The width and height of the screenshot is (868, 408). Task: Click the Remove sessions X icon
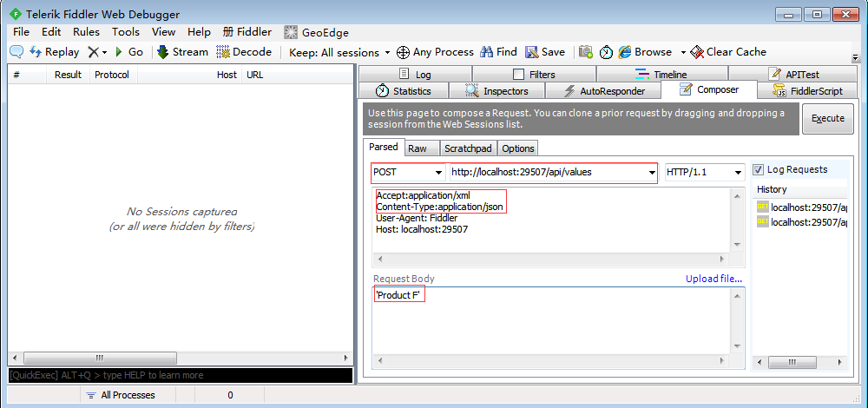click(94, 52)
